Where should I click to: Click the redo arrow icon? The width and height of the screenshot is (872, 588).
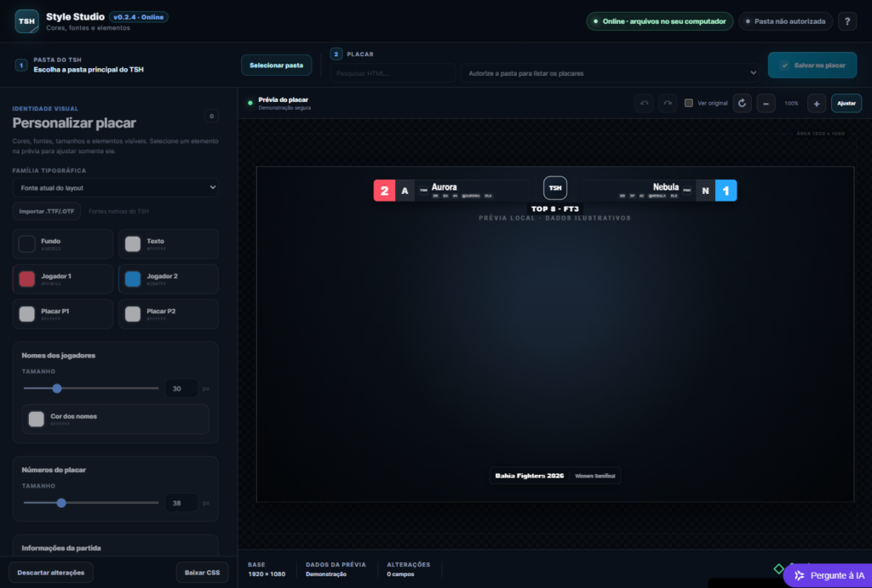point(668,103)
